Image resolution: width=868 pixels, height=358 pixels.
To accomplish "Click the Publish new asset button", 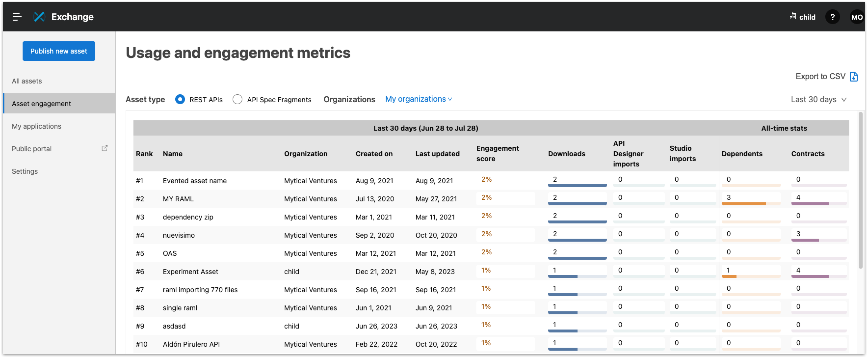I will click(59, 51).
